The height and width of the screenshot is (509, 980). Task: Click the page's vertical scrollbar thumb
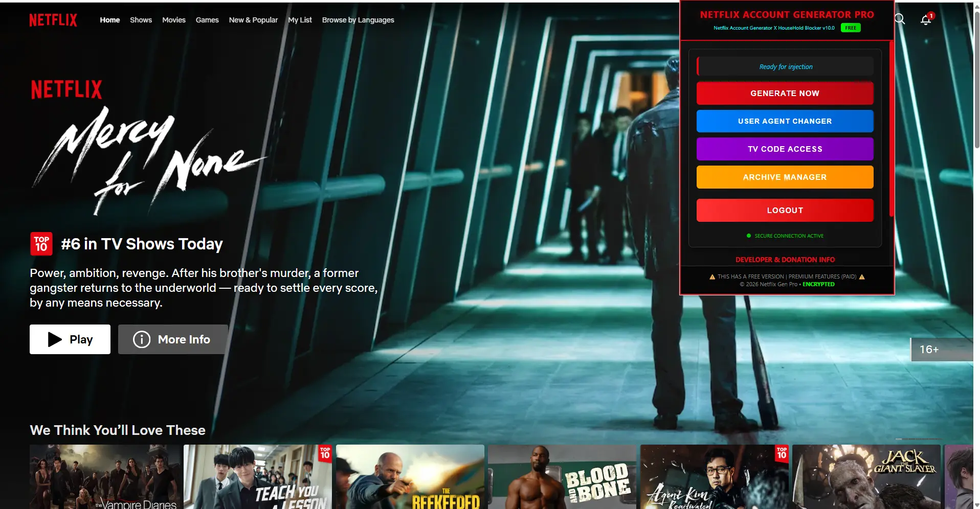tap(976, 79)
